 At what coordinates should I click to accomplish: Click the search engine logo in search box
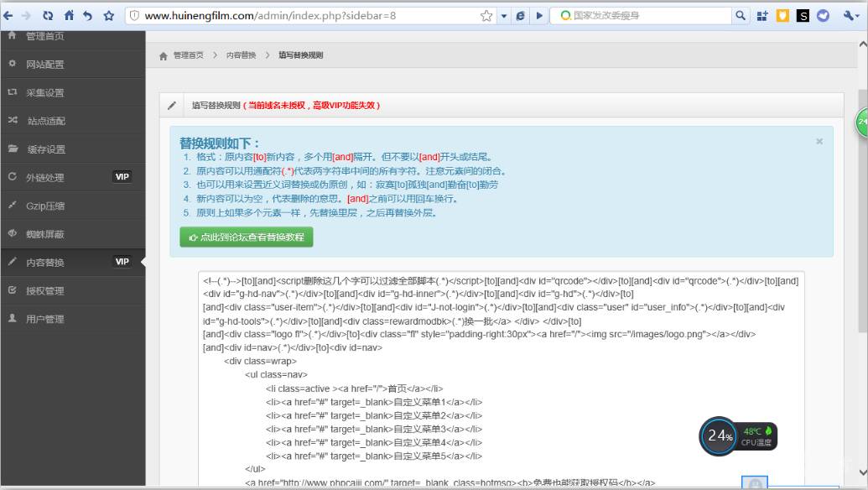click(564, 15)
